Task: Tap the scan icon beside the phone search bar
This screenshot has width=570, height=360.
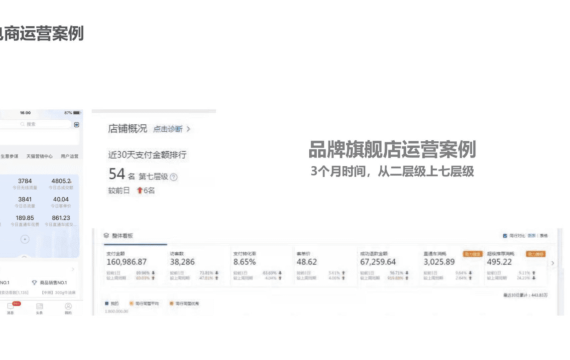Action: point(76,125)
